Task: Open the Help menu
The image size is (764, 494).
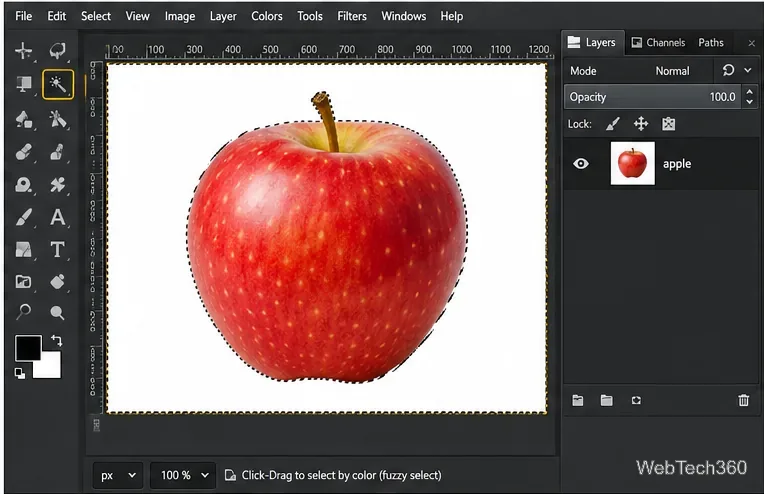Action: pos(452,16)
